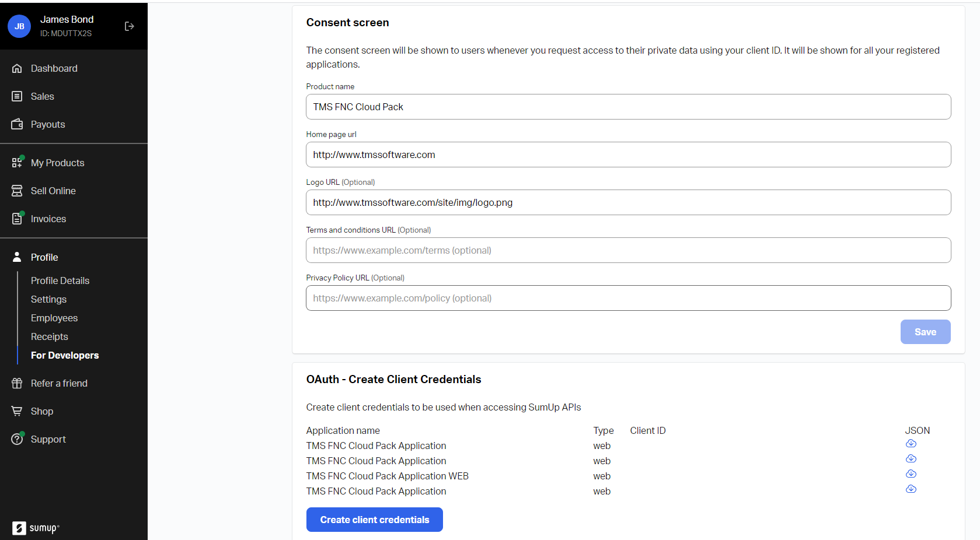Download JSON for first TMS FNC application
The width and height of the screenshot is (980, 540).
[x=911, y=444]
